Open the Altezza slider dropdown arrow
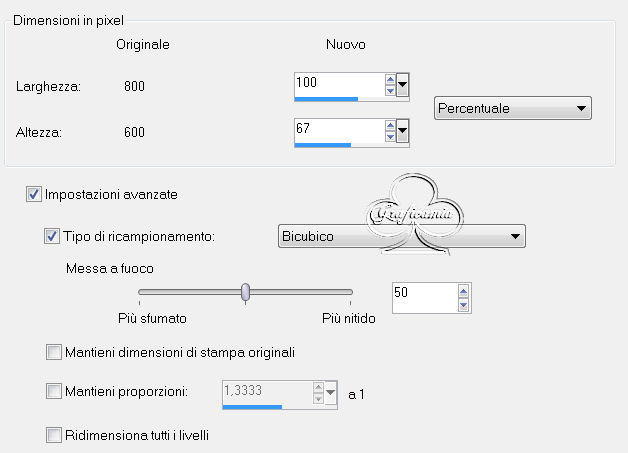628x453 pixels. pyautogui.click(x=402, y=131)
